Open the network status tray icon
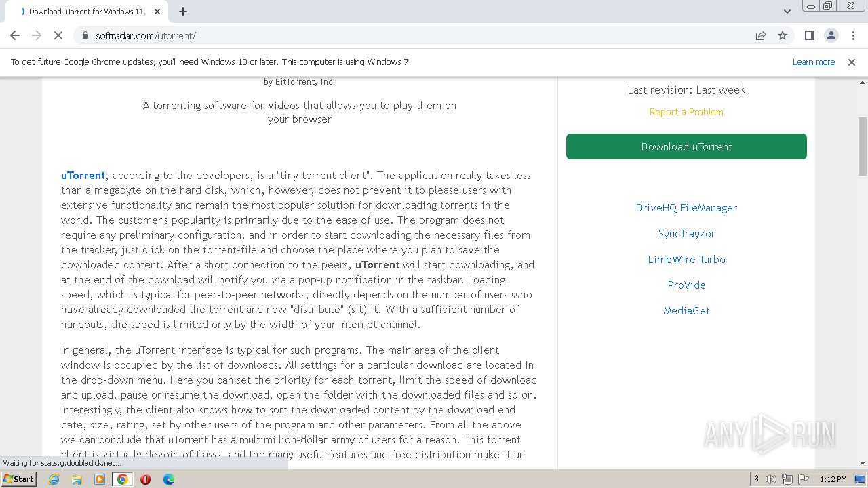This screenshot has height=488, width=868. click(x=787, y=479)
